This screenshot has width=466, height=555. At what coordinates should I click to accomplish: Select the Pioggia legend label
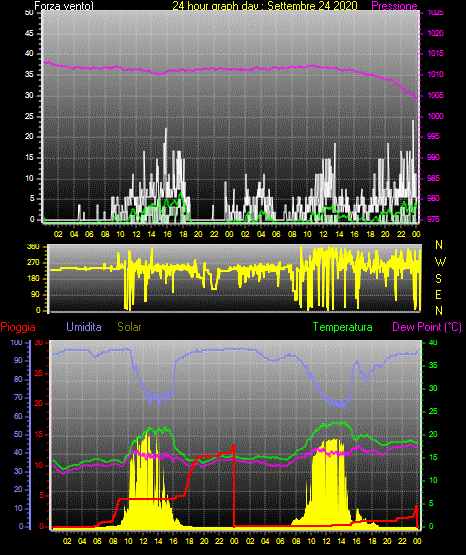coord(18,327)
